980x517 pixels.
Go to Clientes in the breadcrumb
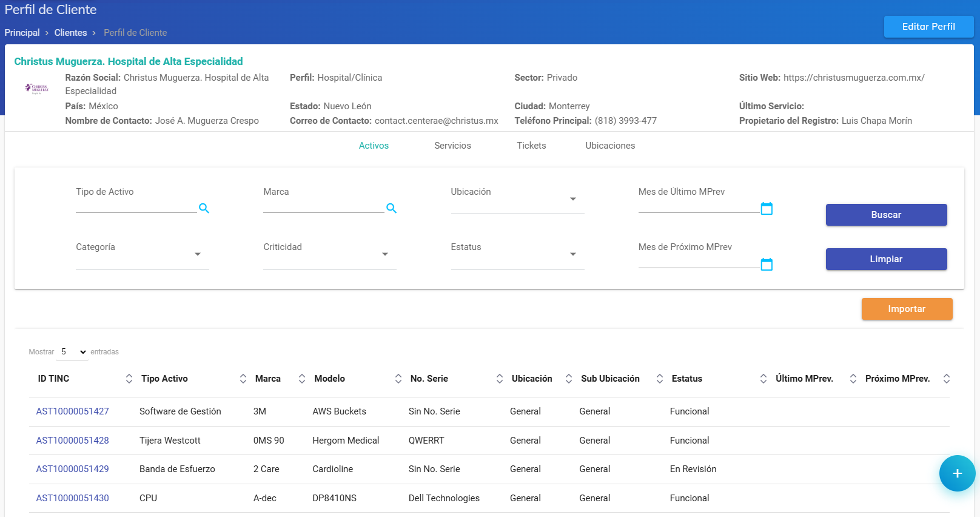tap(70, 33)
